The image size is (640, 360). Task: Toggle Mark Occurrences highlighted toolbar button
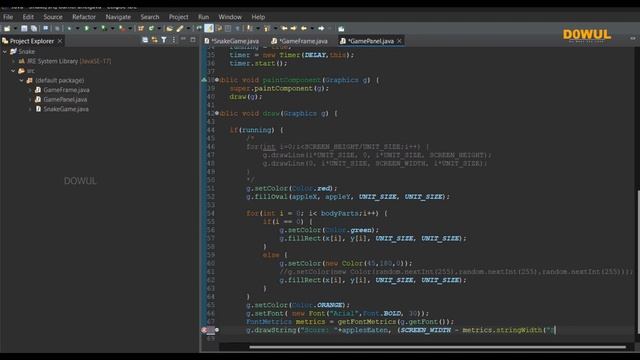[209, 28]
